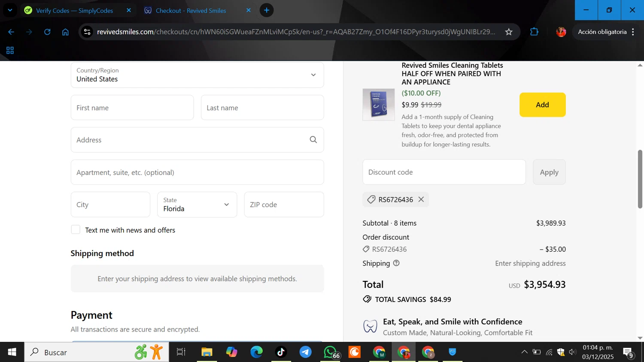This screenshot has width=644, height=362.
Task: Select the Checkout - Revived Smiles tab
Action: 191,10
